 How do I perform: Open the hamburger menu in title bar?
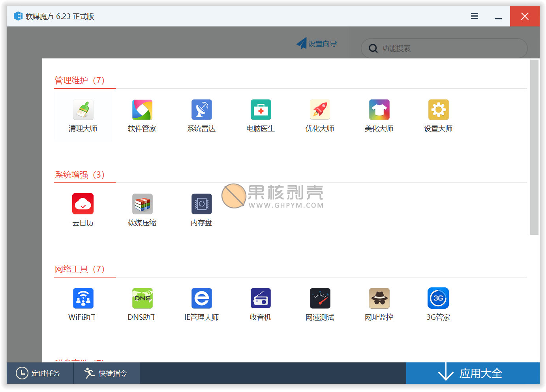(x=475, y=16)
